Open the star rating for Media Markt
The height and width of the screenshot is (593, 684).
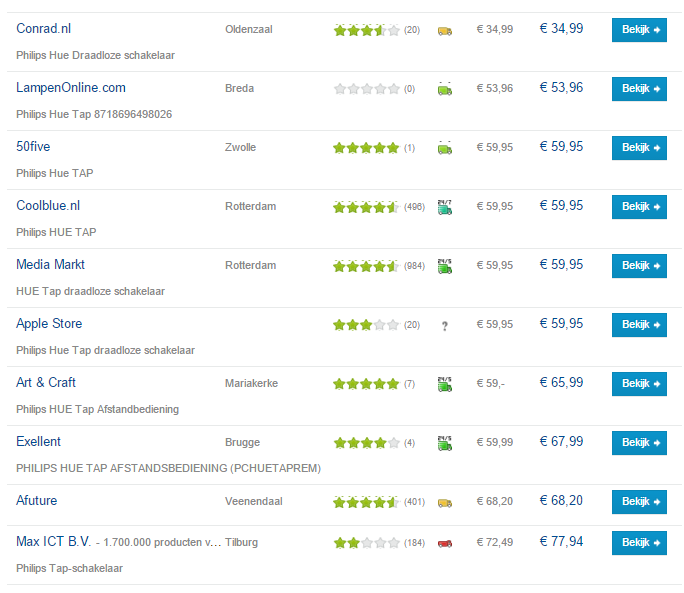[x=366, y=266]
